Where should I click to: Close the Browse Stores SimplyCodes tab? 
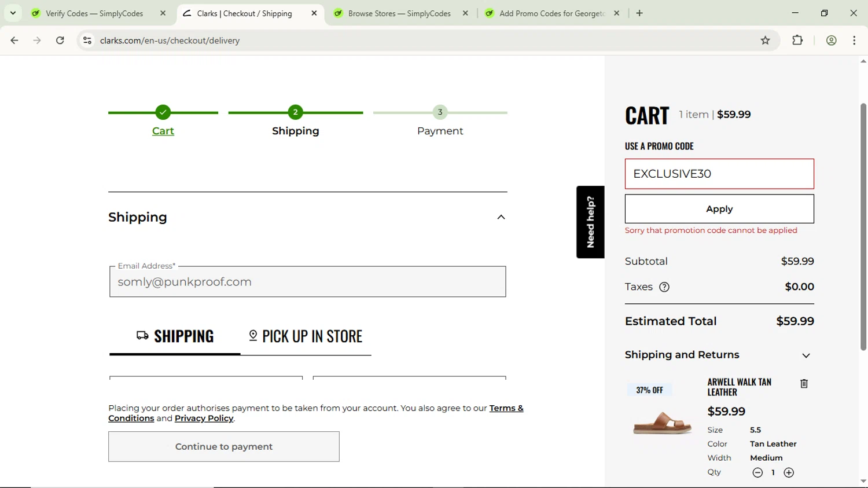[465, 13]
